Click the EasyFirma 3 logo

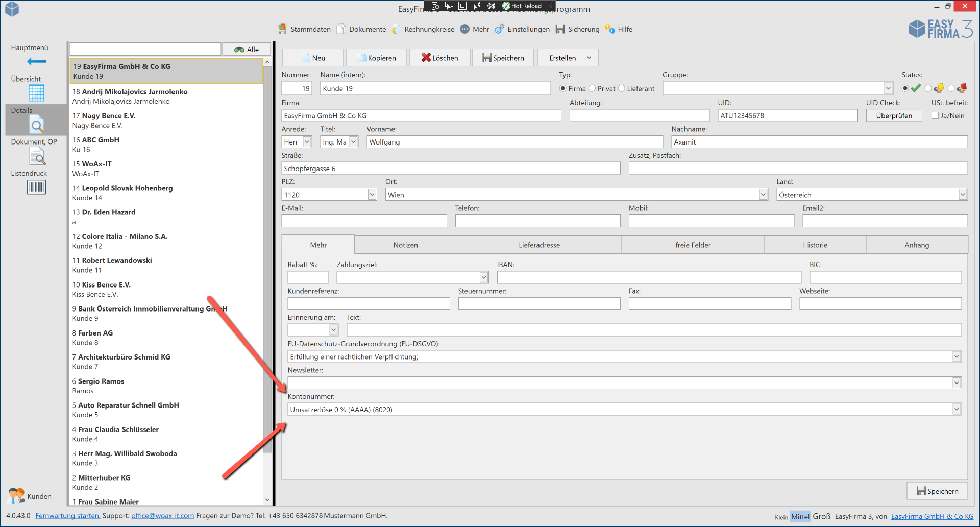tap(941, 29)
